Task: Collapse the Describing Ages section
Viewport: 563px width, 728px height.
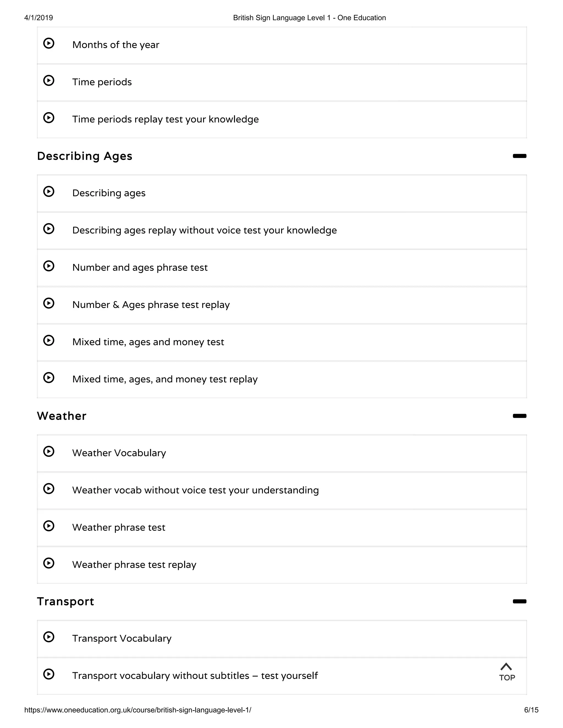Action: [519, 156]
